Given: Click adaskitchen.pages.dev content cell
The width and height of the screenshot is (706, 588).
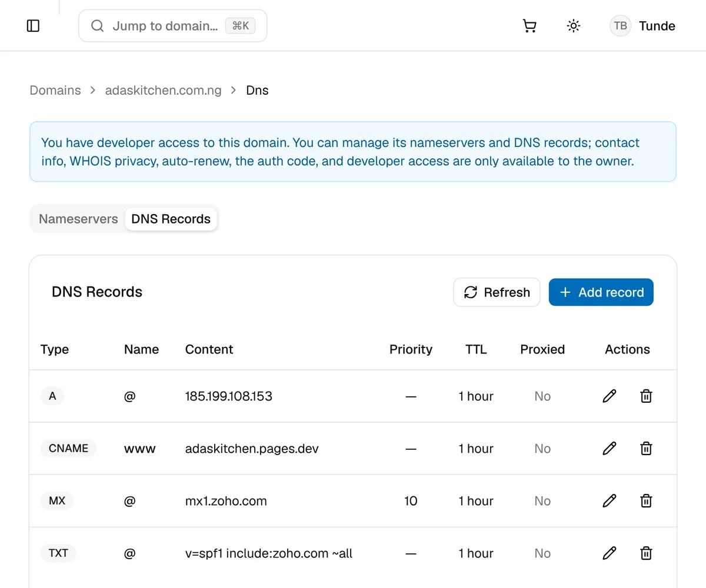Looking at the screenshot, I should (x=252, y=449).
